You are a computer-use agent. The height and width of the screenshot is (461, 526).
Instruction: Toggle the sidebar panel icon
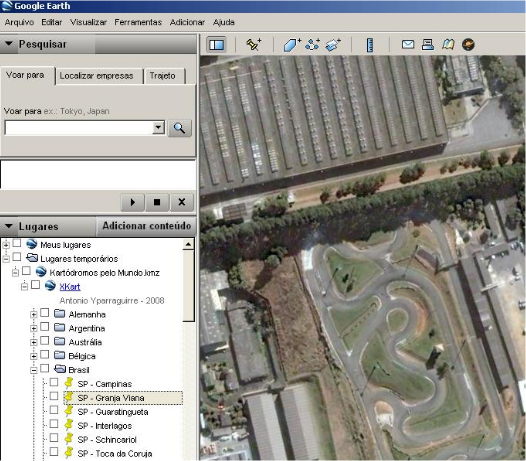[x=216, y=45]
